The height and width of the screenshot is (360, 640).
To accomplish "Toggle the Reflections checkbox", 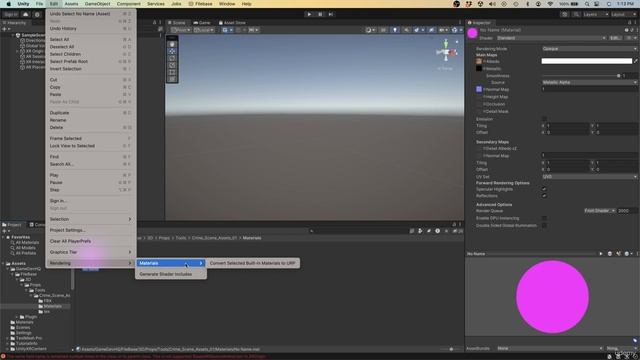I will pos(544,196).
